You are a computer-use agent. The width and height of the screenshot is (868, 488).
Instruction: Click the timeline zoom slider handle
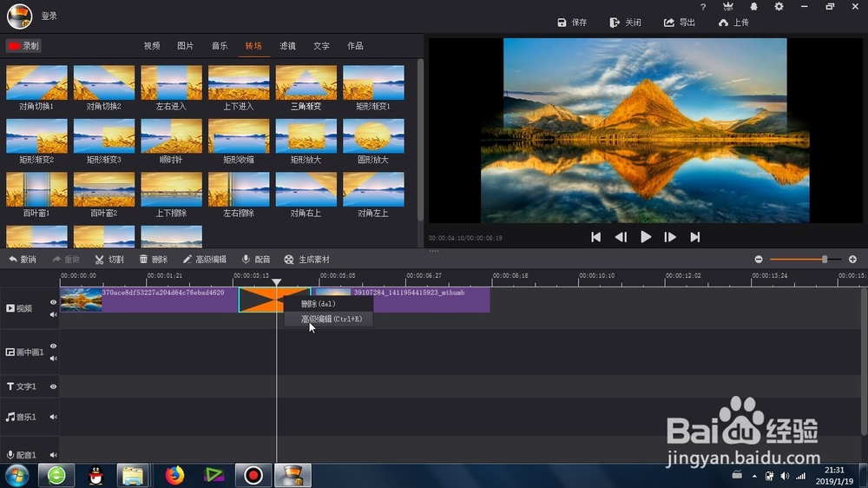[825, 260]
